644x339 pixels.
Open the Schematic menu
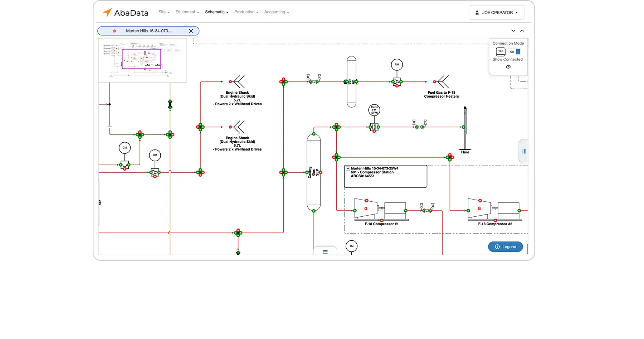tap(216, 12)
